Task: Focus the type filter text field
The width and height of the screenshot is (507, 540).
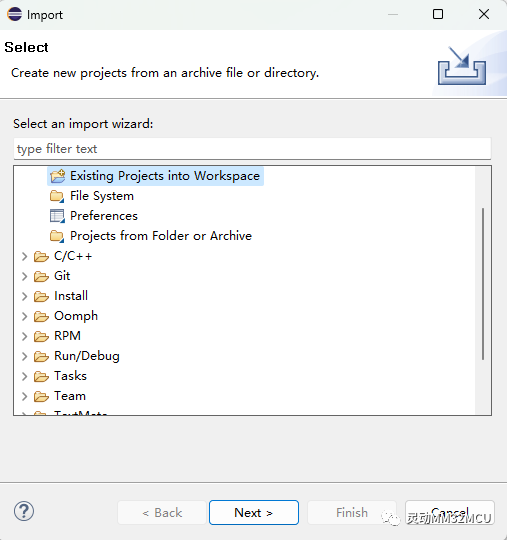Action: pos(252,149)
